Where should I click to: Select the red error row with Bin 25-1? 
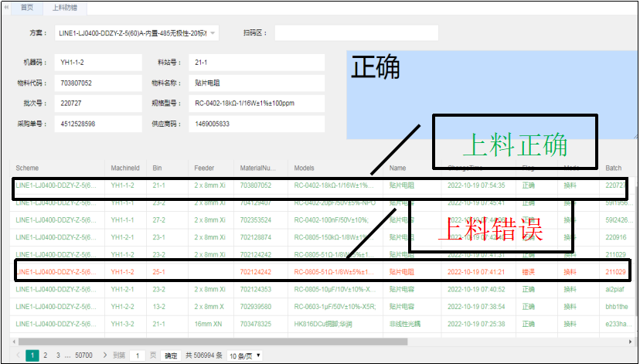click(x=309, y=272)
